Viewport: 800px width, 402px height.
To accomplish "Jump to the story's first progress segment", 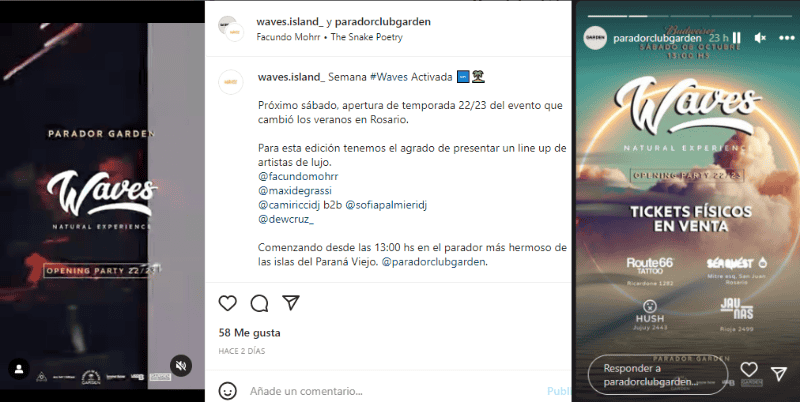I will [607, 16].
